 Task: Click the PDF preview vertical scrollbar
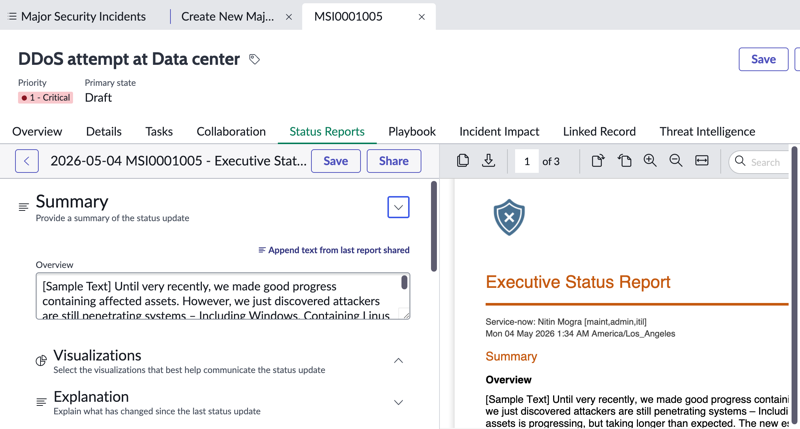click(793, 286)
